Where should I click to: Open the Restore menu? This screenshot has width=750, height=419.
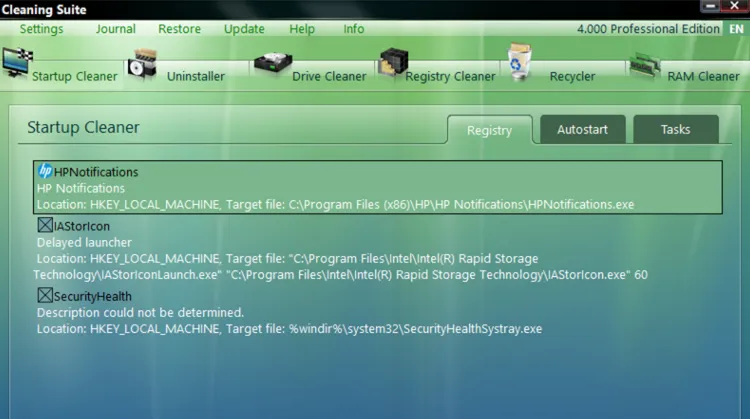click(x=179, y=29)
